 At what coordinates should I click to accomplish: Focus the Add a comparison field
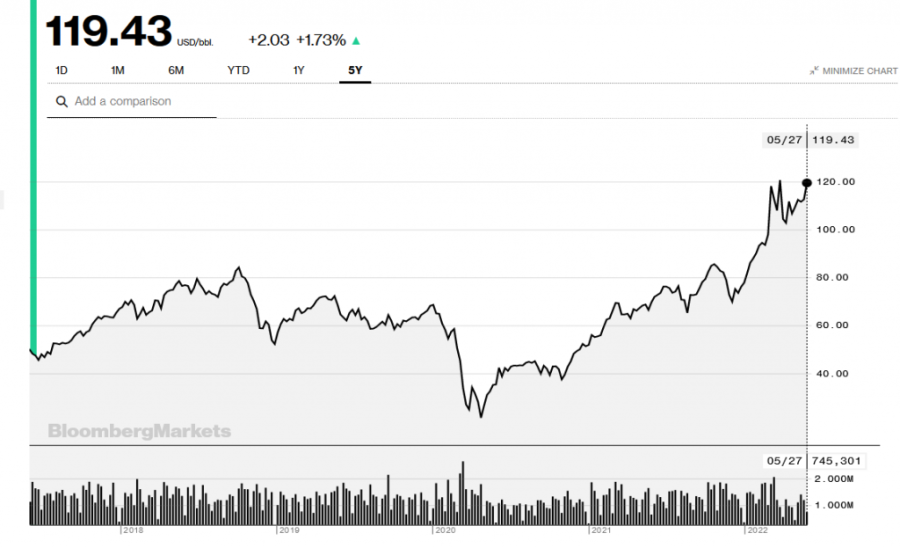pos(140,102)
